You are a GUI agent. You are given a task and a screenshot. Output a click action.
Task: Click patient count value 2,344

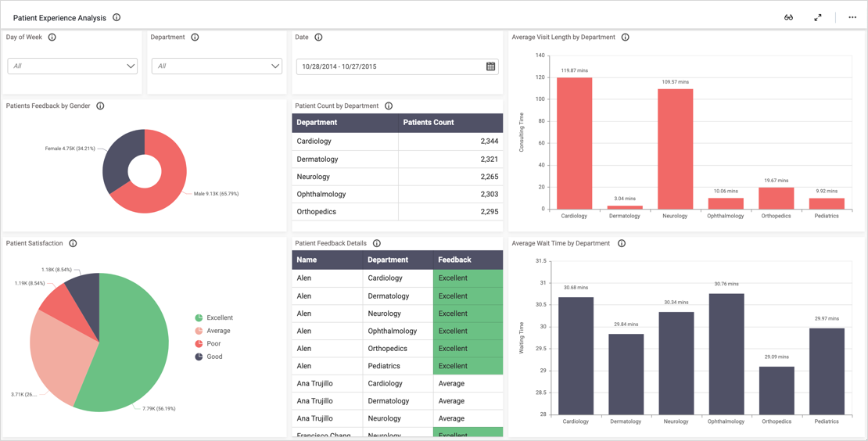click(x=490, y=142)
